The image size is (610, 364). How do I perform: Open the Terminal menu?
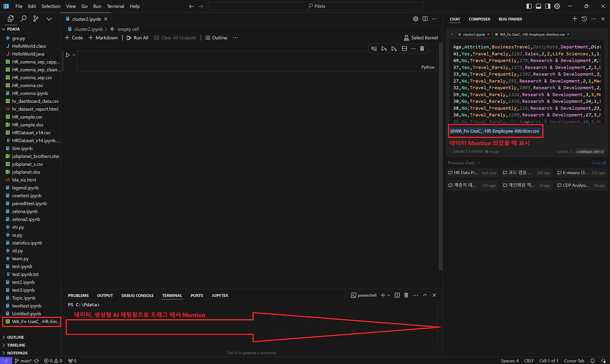click(x=115, y=6)
